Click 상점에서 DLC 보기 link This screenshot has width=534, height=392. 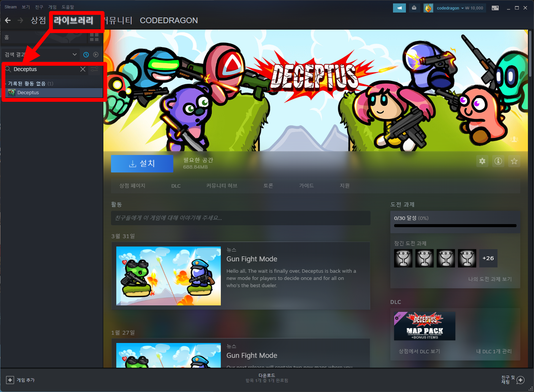(419, 351)
